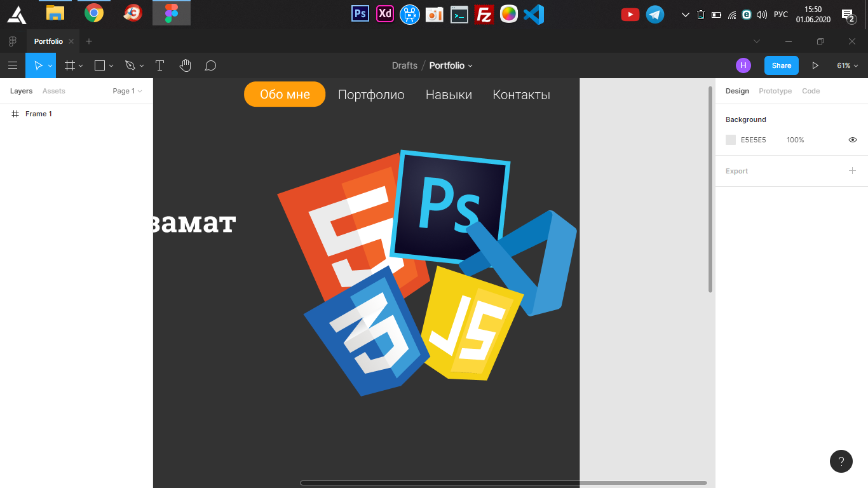868x488 pixels.
Task: Open File Explorer from the taskbar
Action: tap(55, 13)
